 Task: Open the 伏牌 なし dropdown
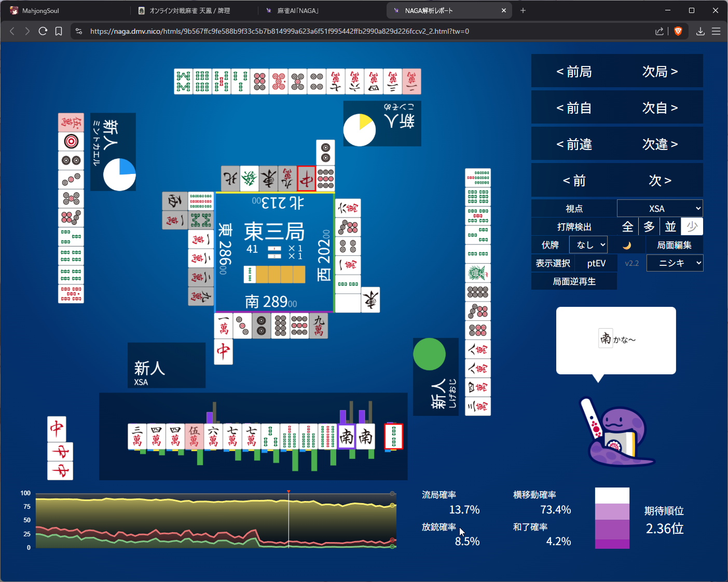point(590,245)
